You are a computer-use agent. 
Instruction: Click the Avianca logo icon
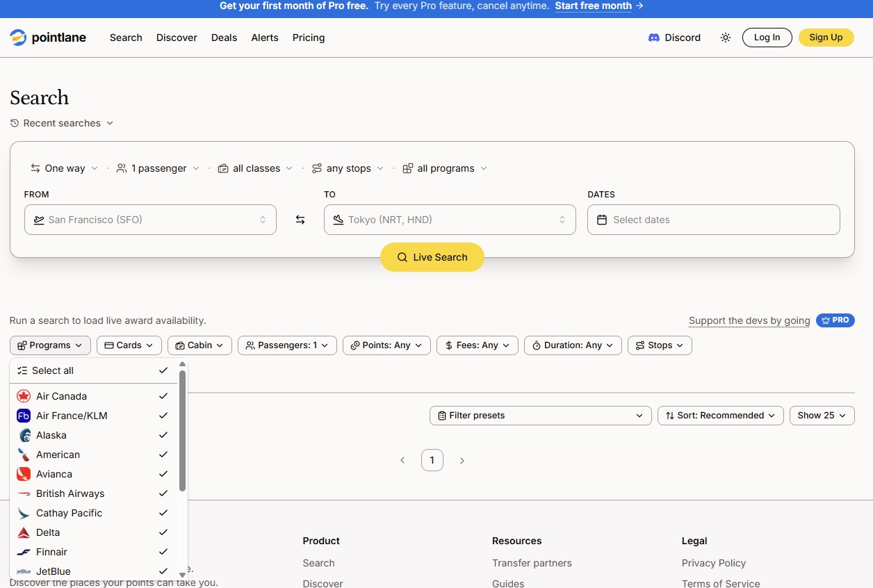pos(24,474)
